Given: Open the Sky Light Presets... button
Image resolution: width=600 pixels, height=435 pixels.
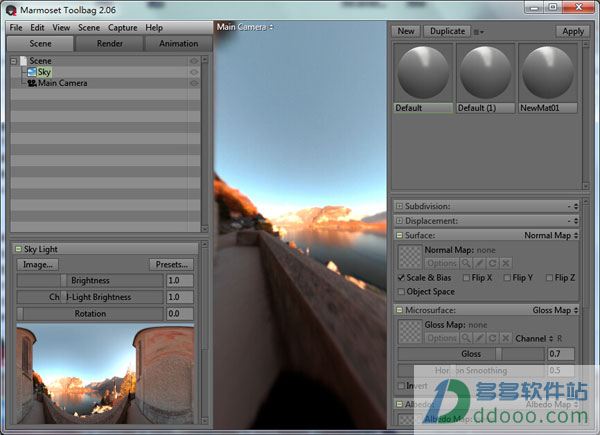Looking at the screenshot, I should point(171,264).
